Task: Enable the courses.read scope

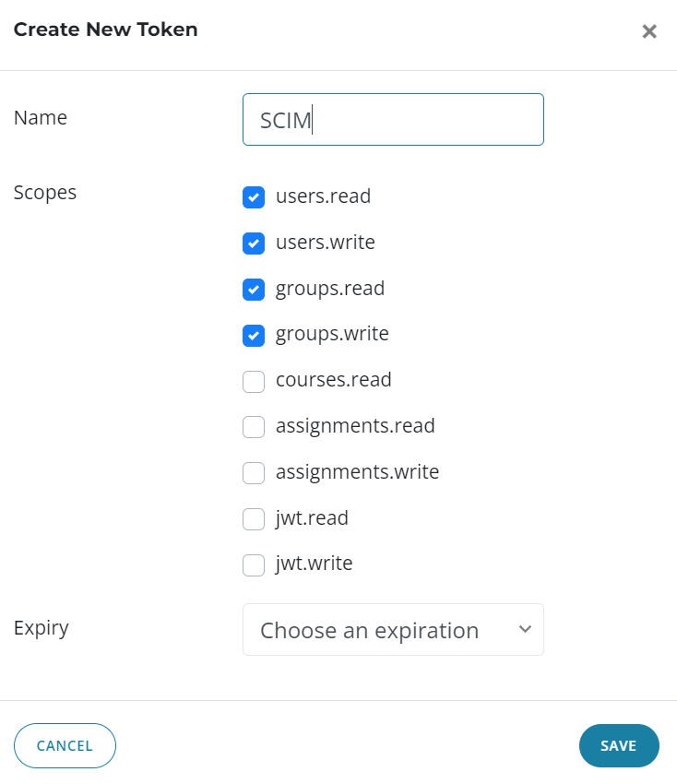Action: pos(254,381)
